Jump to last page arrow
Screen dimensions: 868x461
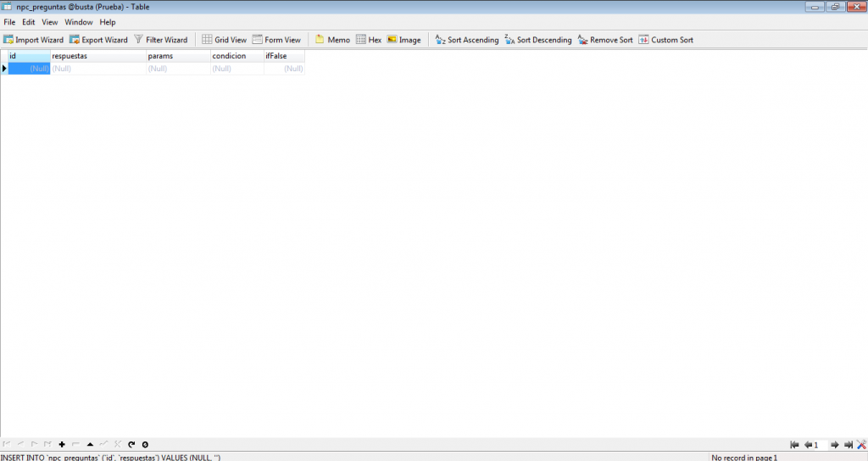pyautogui.click(x=848, y=445)
